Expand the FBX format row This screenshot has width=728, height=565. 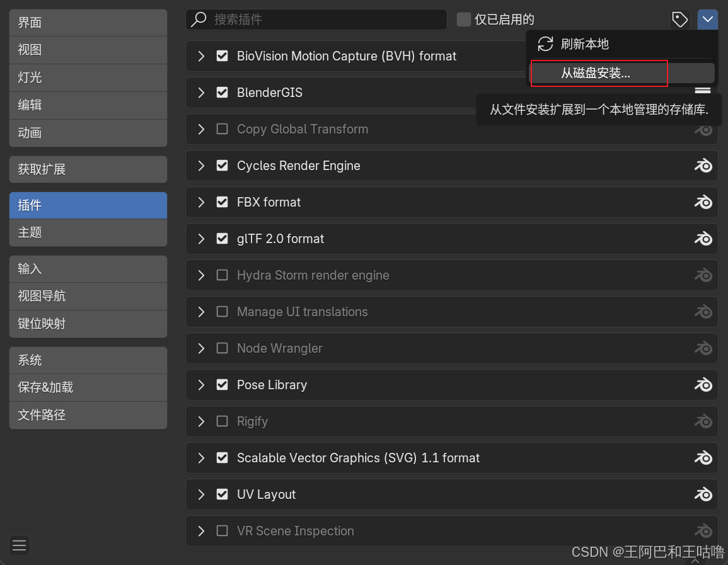(201, 202)
